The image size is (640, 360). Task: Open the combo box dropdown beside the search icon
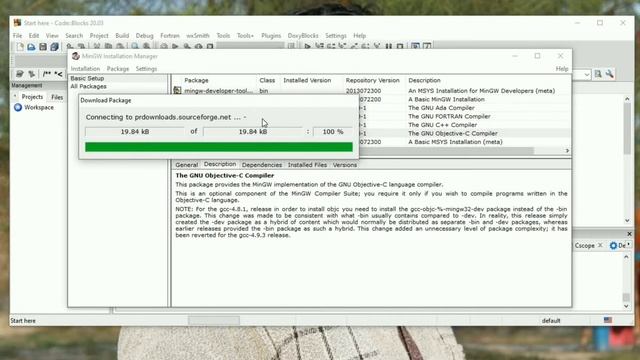coord(587,74)
